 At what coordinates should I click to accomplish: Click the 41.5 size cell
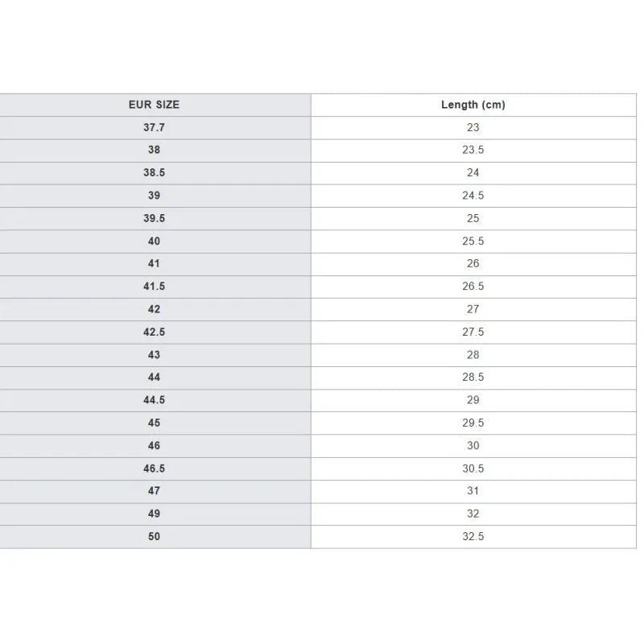click(x=154, y=287)
